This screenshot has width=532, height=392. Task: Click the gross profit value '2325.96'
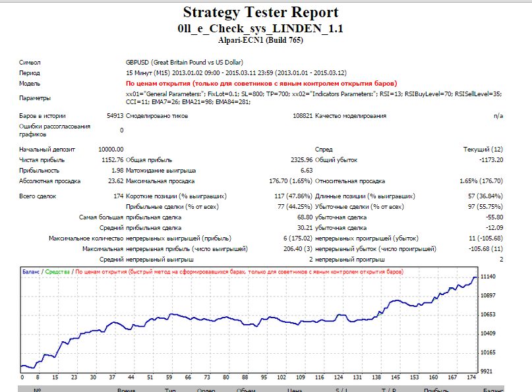click(x=302, y=159)
